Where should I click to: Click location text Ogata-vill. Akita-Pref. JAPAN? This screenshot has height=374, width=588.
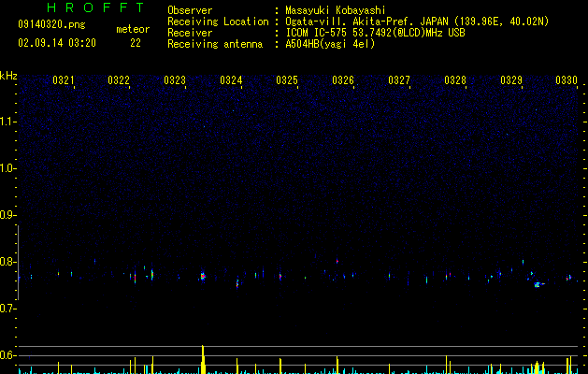tap(366, 22)
